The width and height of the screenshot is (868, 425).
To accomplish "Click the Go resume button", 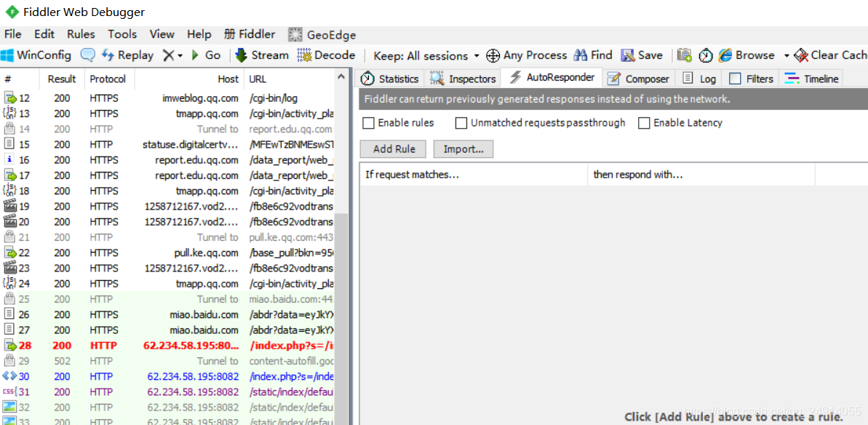I will coord(206,55).
